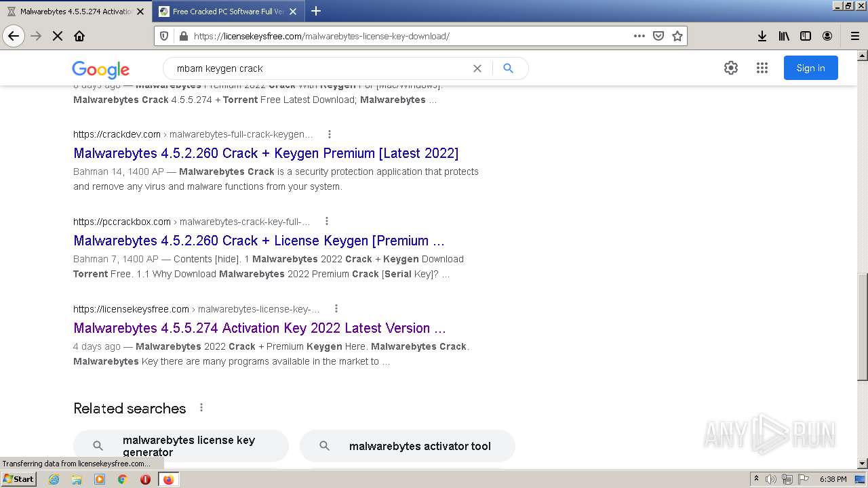Open Google quick settings gear
This screenshot has height=488, width=868.
pyautogui.click(x=730, y=68)
